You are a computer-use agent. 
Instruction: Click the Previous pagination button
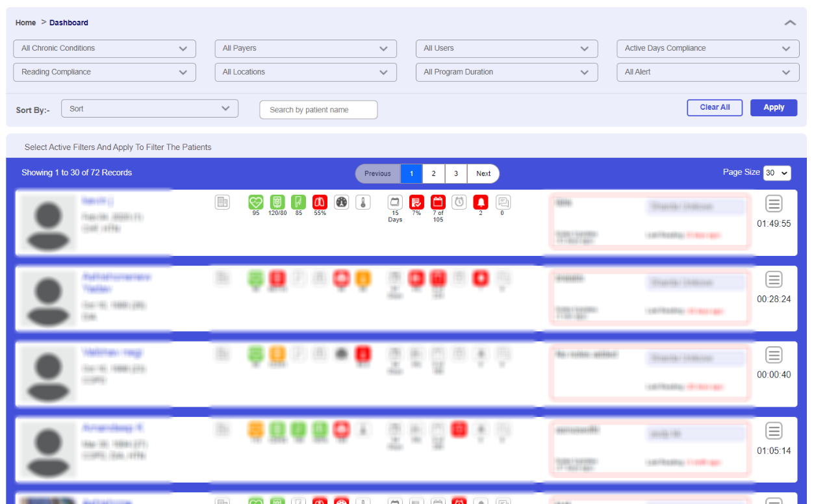(377, 173)
